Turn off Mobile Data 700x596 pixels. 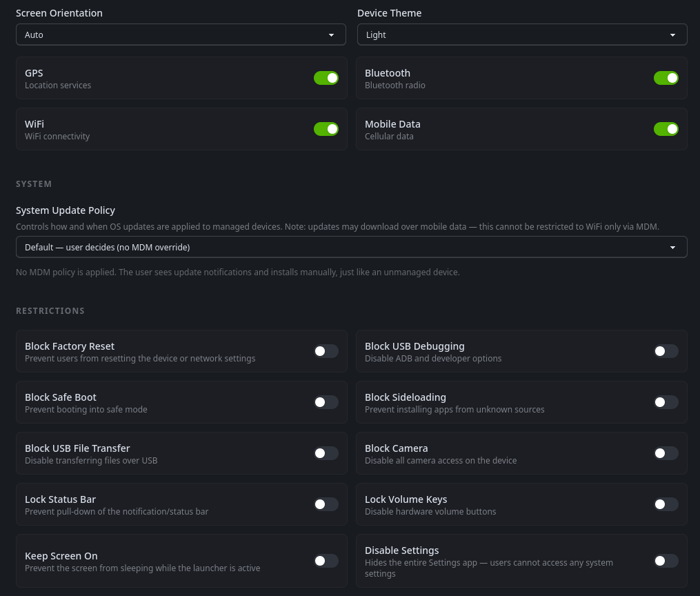pos(666,129)
